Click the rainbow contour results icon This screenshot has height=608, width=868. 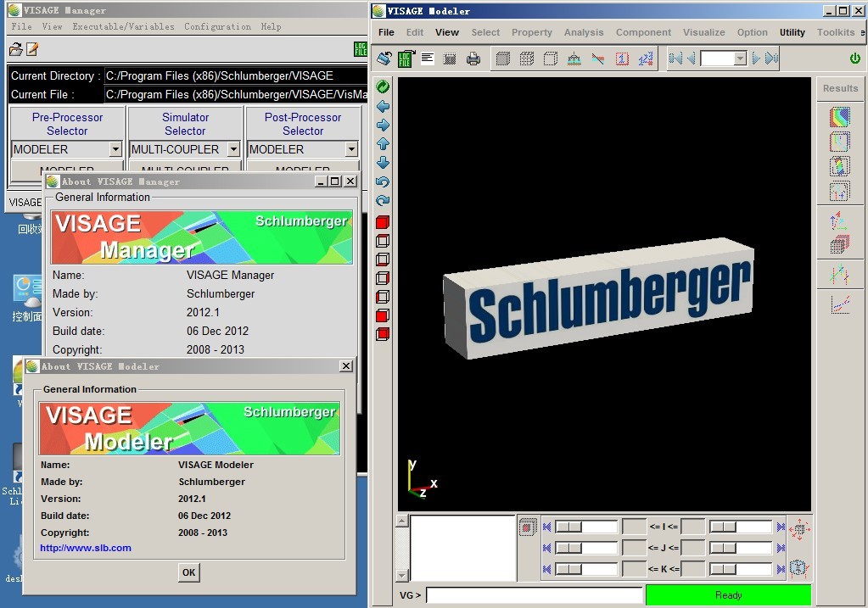840,117
